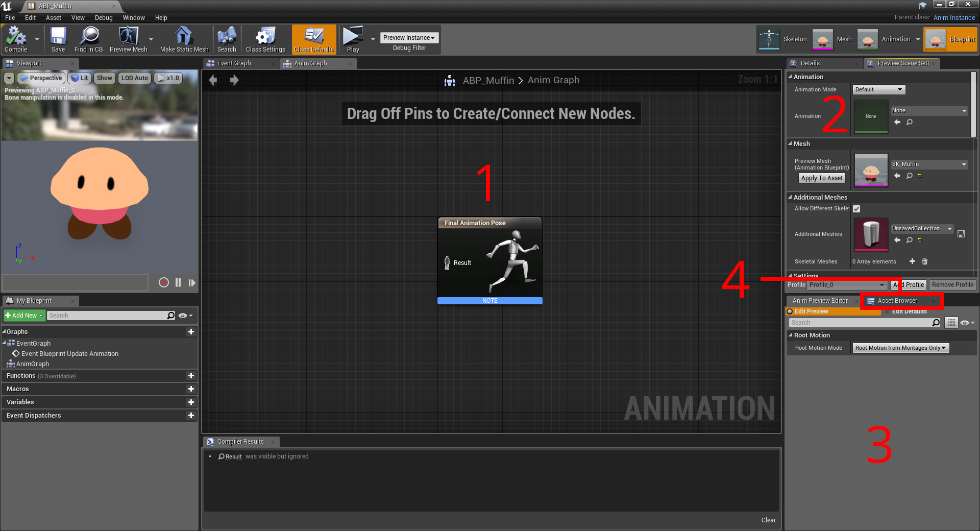The width and height of the screenshot is (980, 531).
Task: Switch to Blueprint mode
Action: 950,39
